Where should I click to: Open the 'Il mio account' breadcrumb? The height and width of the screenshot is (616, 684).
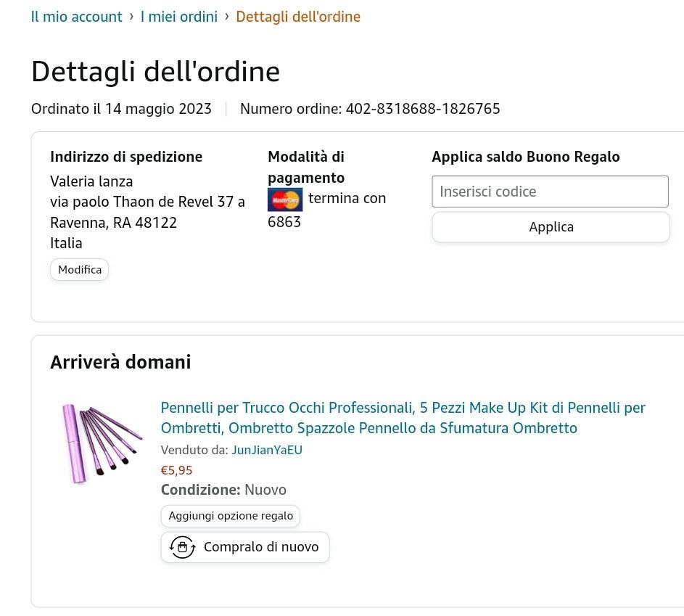[x=76, y=17]
